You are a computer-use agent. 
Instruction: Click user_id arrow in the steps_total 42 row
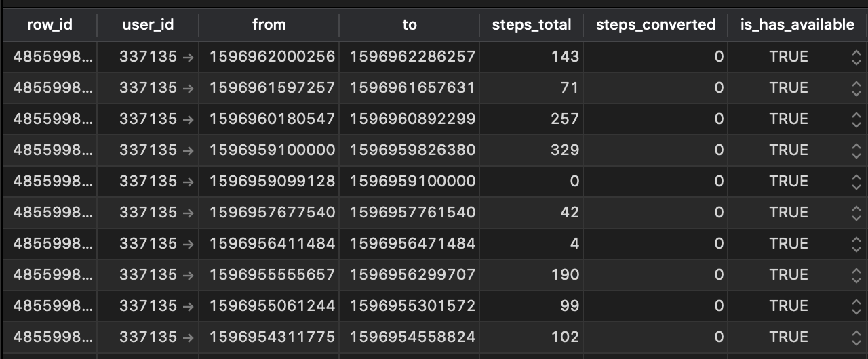click(x=189, y=213)
